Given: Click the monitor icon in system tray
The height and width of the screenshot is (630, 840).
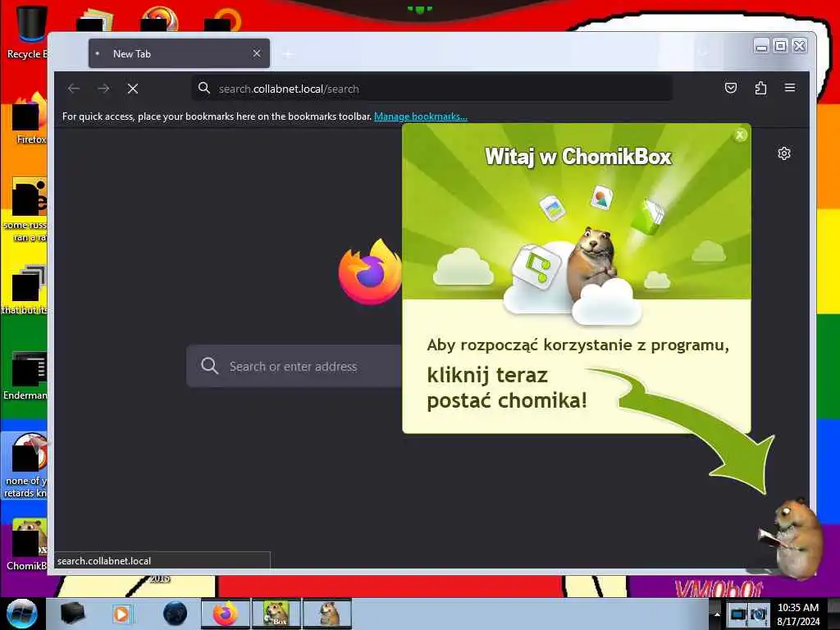Looking at the screenshot, I should click(x=737, y=614).
